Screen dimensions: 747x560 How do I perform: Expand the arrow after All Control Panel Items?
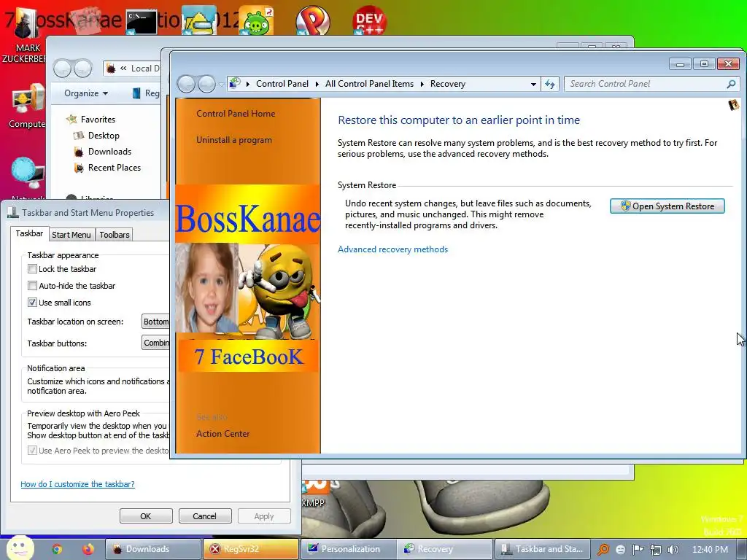pyautogui.click(x=422, y=85)
